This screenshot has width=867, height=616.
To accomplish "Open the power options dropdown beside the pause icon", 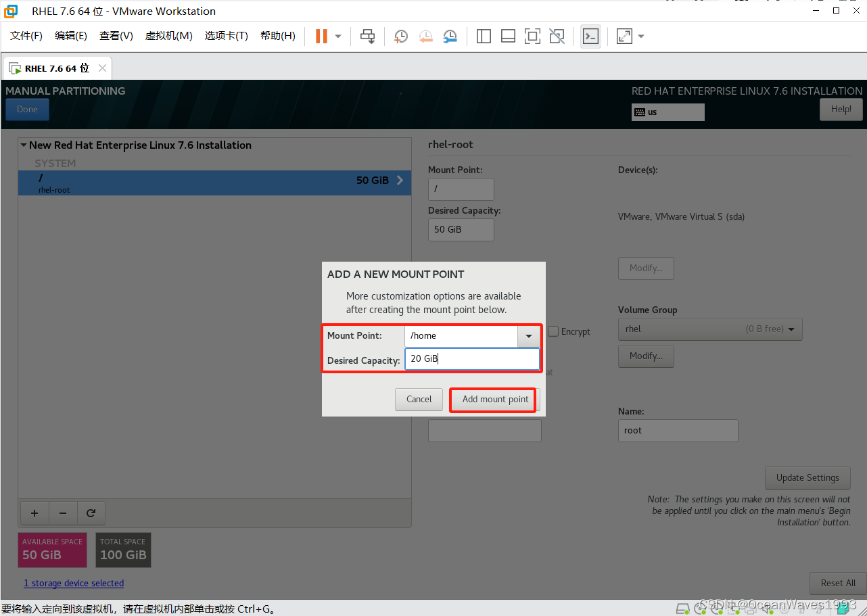I will (338, 36).
